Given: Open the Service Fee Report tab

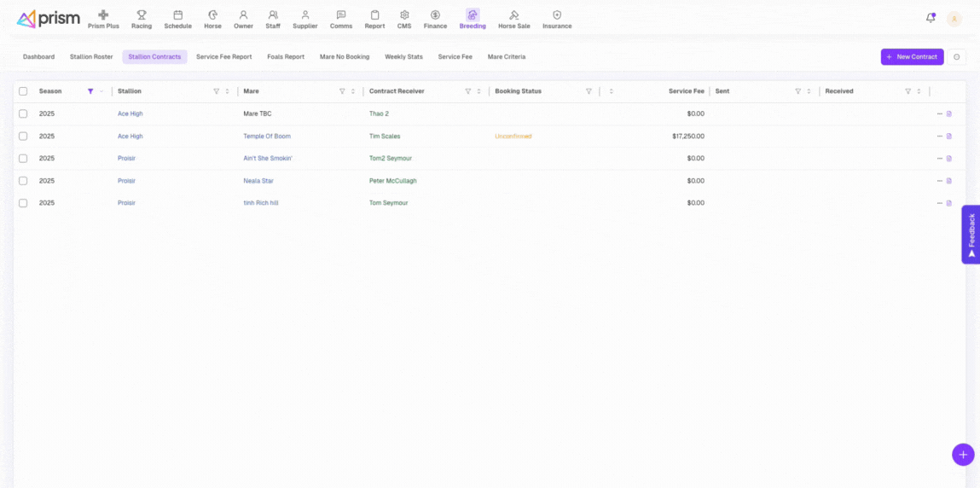Looking at the screenshot, I should click(x=223, y=57).
